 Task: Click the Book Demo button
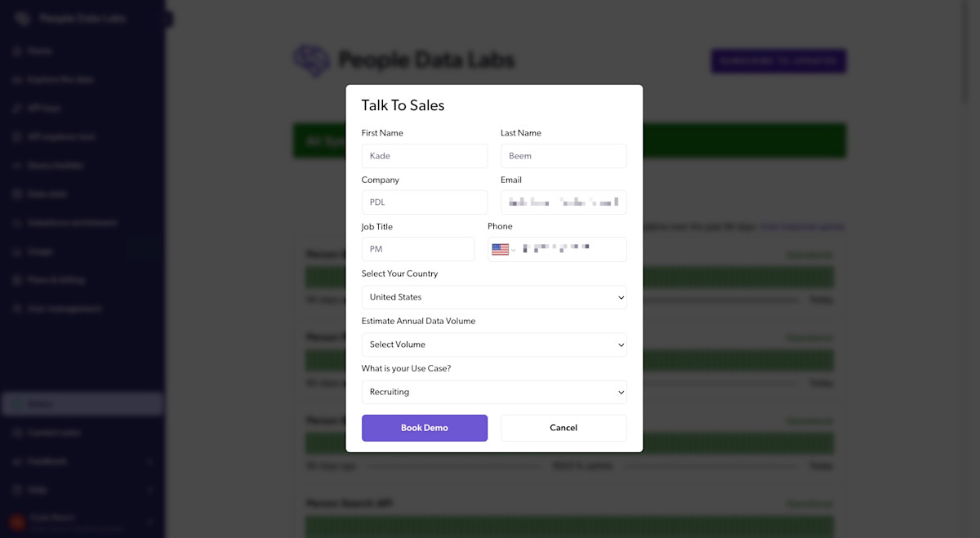tap(424, 427)
